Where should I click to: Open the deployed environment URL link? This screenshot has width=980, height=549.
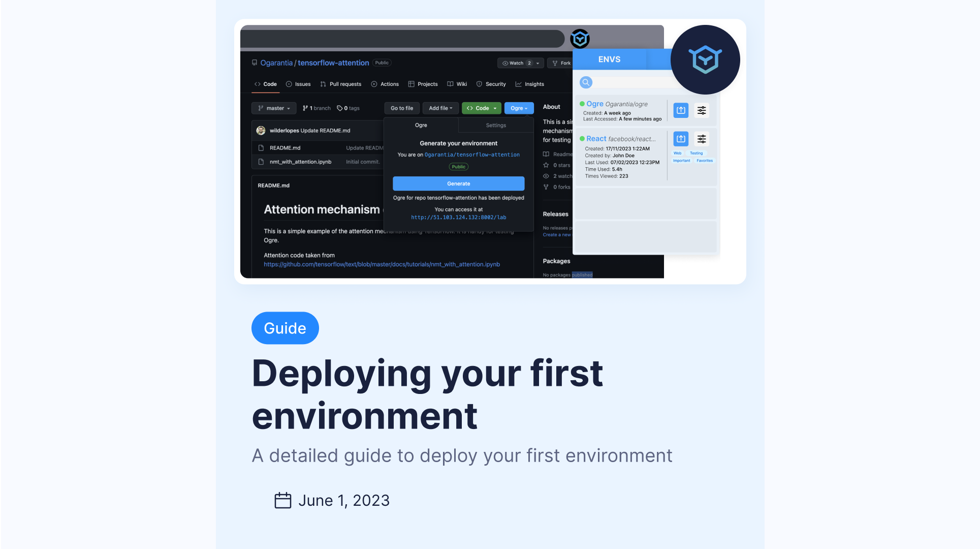[458, 217]
